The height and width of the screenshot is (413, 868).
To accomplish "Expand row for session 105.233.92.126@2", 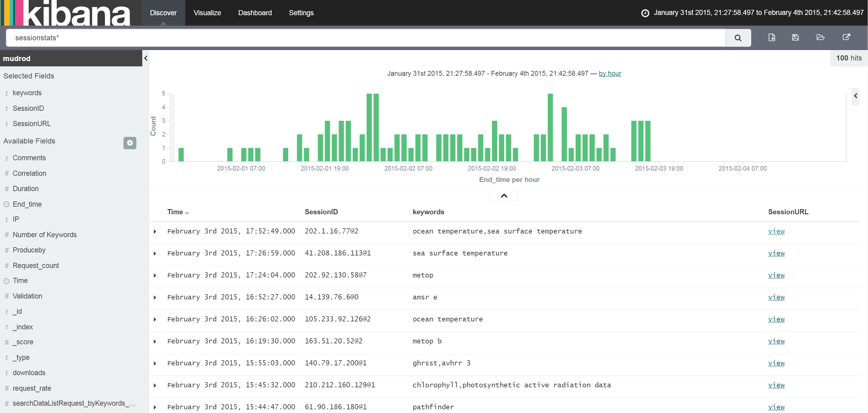I will [155, 319].
